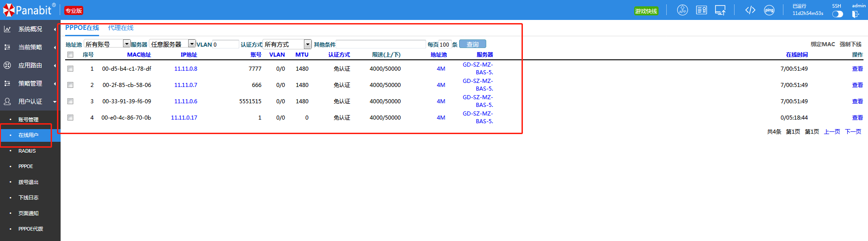Open the license certificate icon
868x241 pixels.
tap(701, 10)
